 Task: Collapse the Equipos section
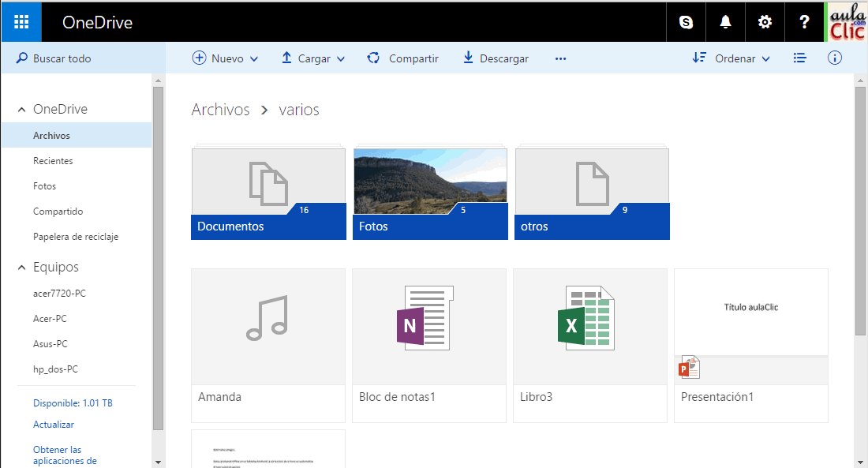pyautogui.click(x=21, y=267)
